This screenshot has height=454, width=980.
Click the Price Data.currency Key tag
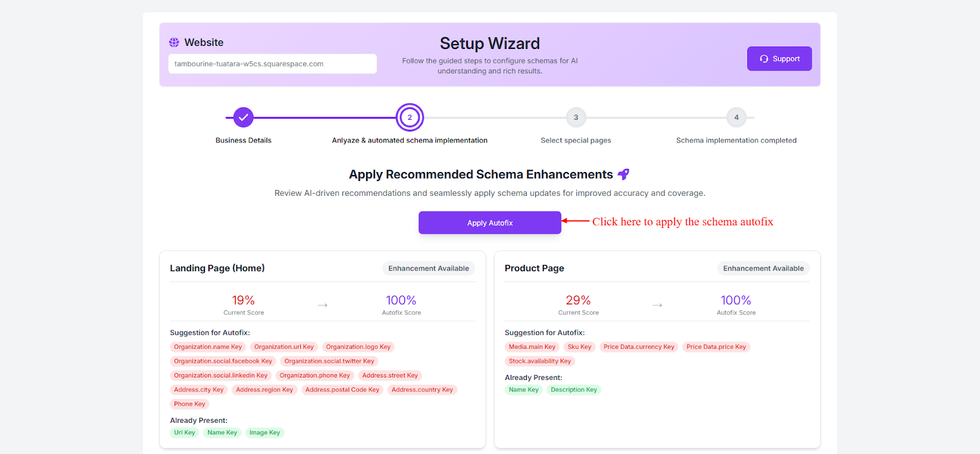coord(639,347)
